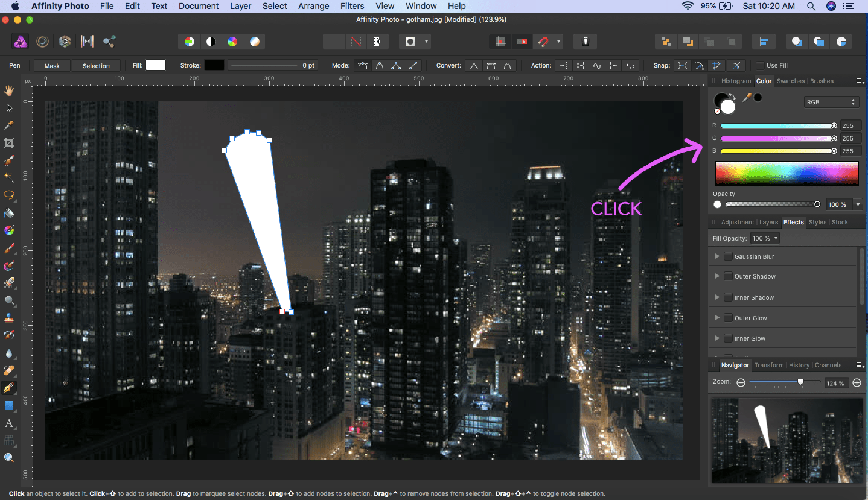
Task: Open the Filters menu
Action: click(x=352, y=6)
